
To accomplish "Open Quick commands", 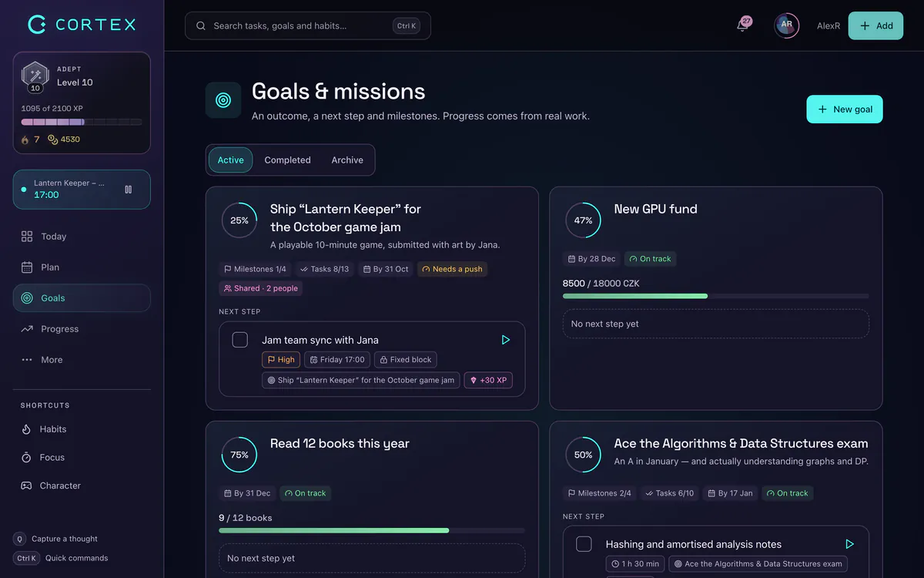I will coord(62,558).
